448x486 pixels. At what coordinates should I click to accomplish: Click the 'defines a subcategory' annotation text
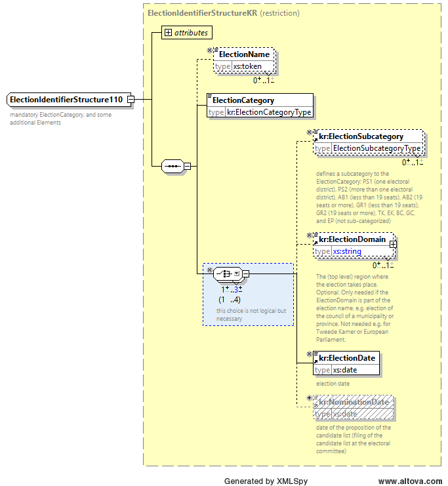point(369,197)
